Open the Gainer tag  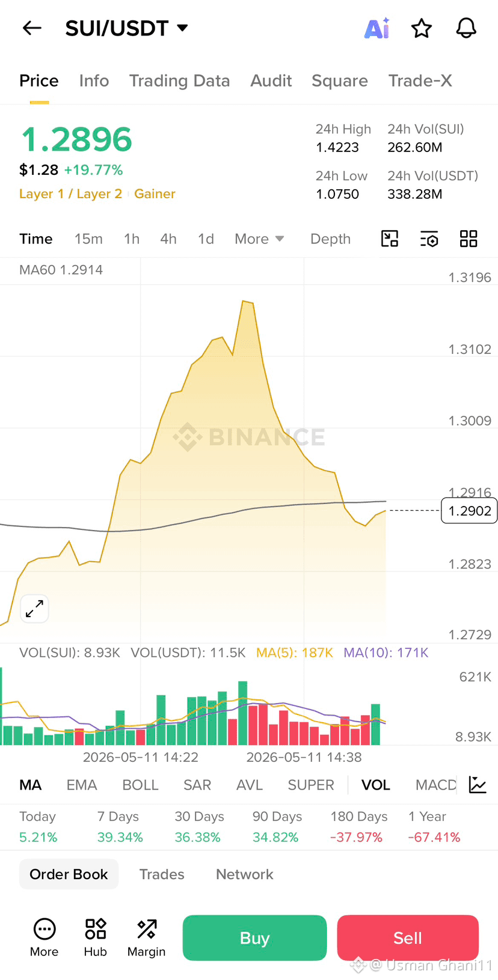click(x=155, y=194)
